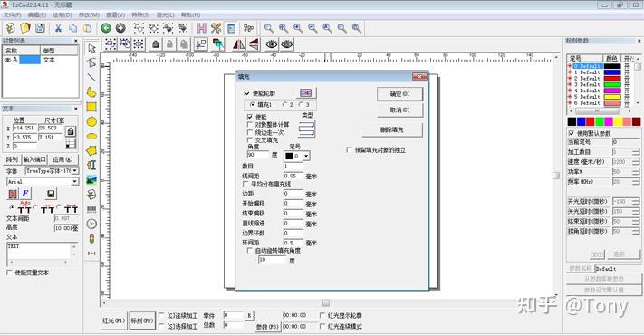Select the Line drawing tool
Viewport: 644px width, 335px height.
click(91, 77)
